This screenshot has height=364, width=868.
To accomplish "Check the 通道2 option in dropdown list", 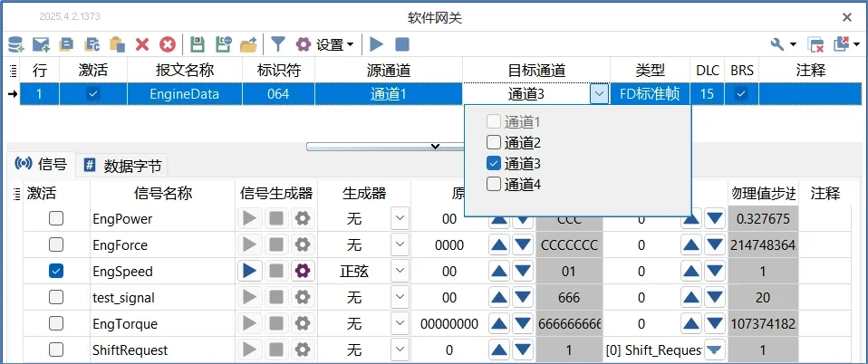I will pos(493,142).
